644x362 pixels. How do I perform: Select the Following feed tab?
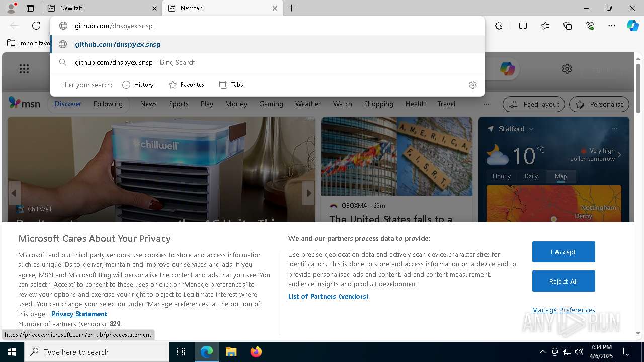coord(108,104)
